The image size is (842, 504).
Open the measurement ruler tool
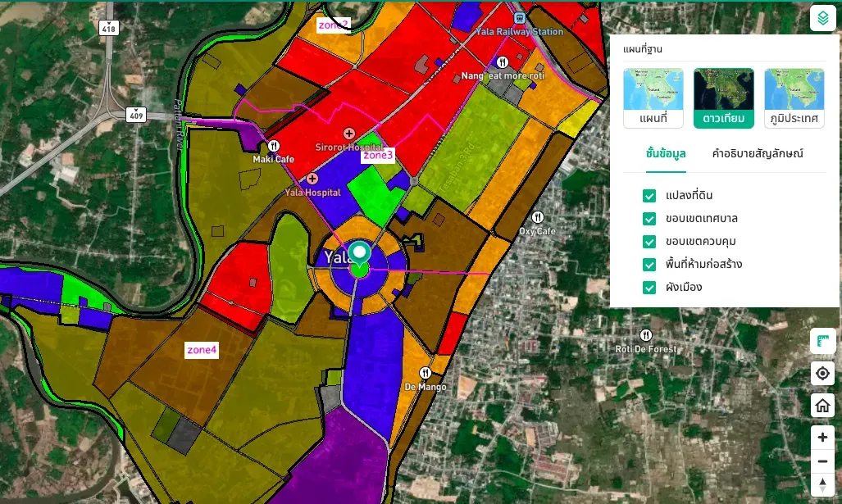point(822,341)
